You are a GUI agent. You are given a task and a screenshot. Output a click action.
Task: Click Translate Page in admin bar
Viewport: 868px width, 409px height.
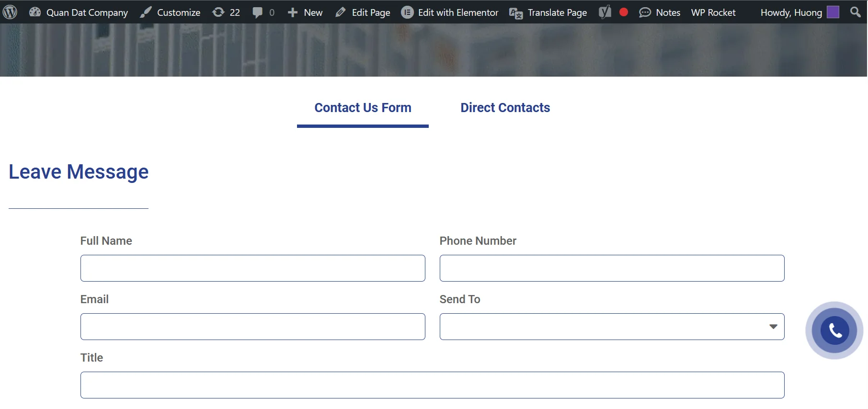(x=548, y=12)
